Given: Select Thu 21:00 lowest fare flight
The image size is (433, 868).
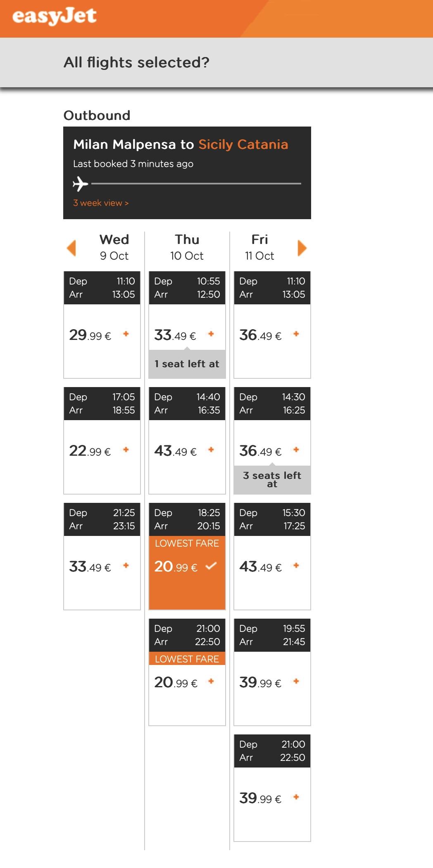Looking at the screenshot, I should (x=187, y=672).
